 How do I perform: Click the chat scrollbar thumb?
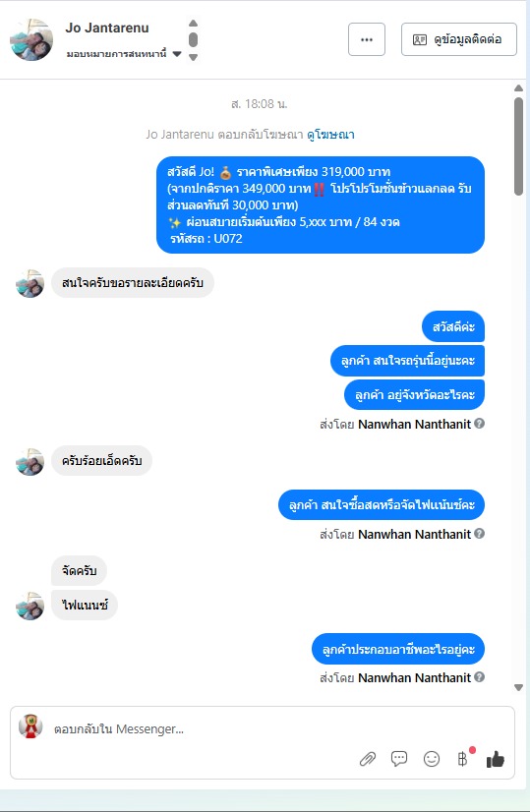518,146
